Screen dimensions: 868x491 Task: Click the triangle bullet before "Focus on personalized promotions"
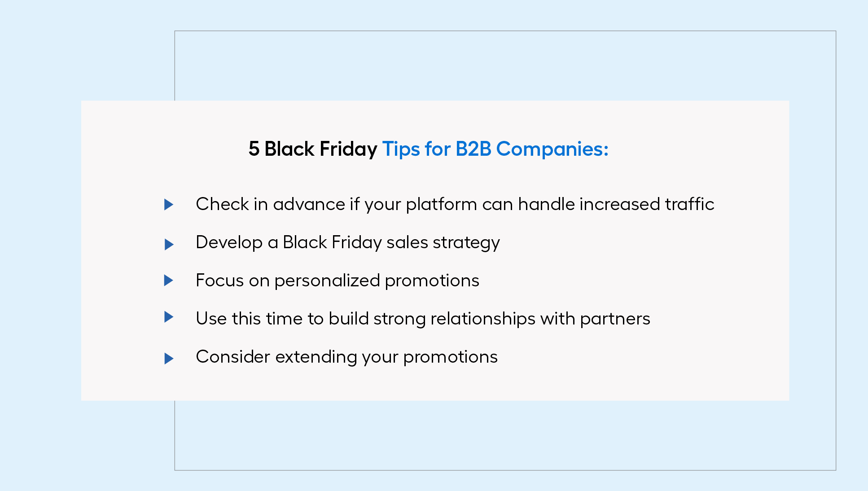169,281
